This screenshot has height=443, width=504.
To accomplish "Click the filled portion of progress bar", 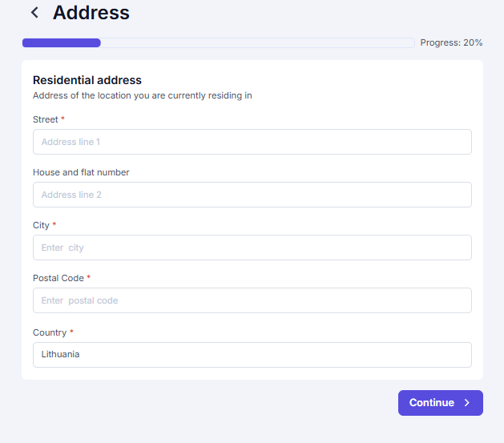I will (62, 42).
